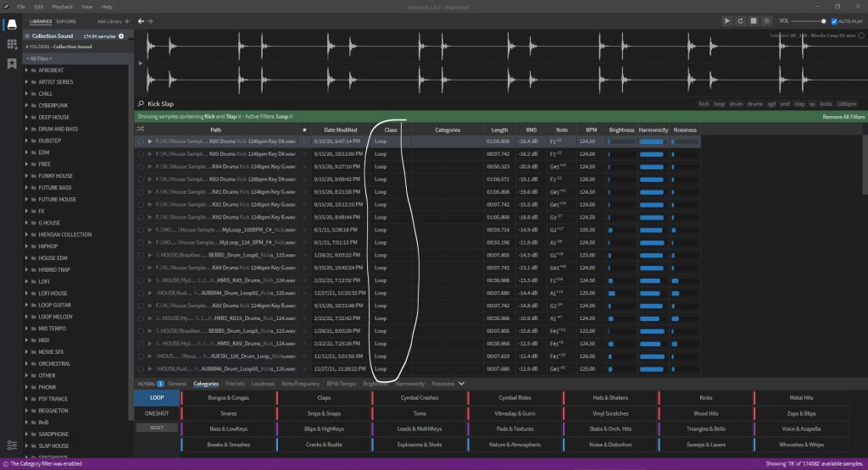Open the File menu
This screenshot has width=868, height=470.
[x=20, y=7]
